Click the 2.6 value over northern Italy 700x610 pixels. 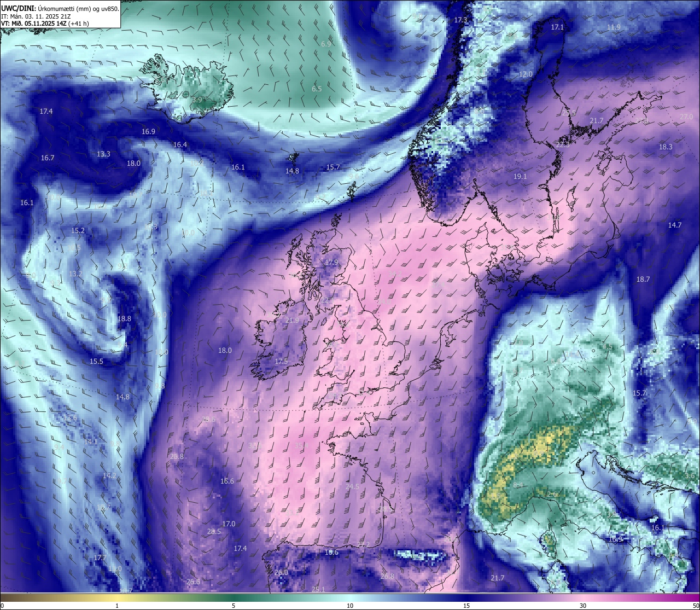(552, 494)
